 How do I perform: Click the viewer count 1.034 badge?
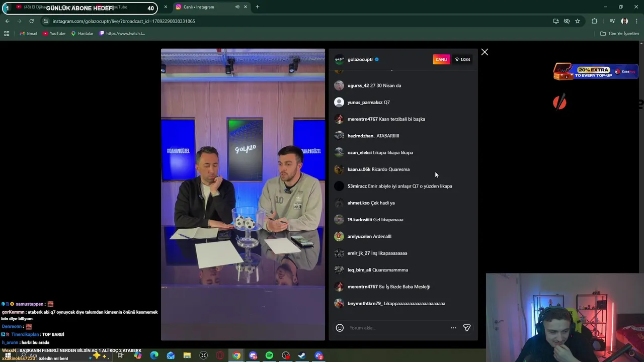(x=462, y=59)
